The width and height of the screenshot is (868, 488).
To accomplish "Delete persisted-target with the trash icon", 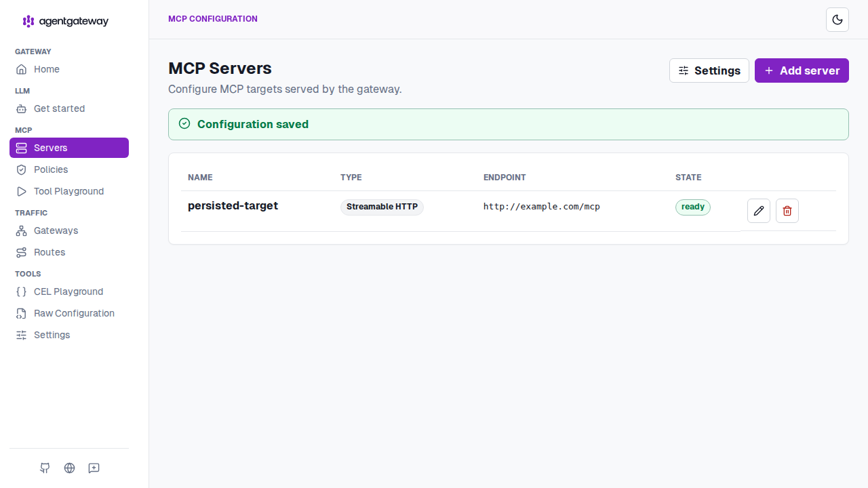I will click(787, 211).
